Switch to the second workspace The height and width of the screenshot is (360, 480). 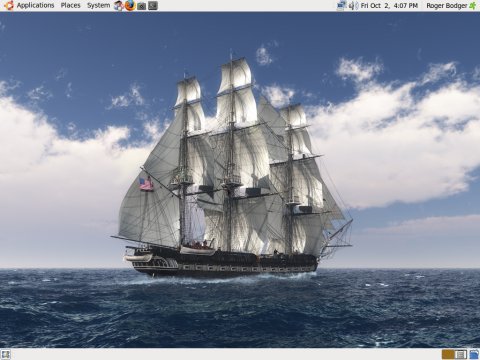pyautogui.click(x=461, y=354)
